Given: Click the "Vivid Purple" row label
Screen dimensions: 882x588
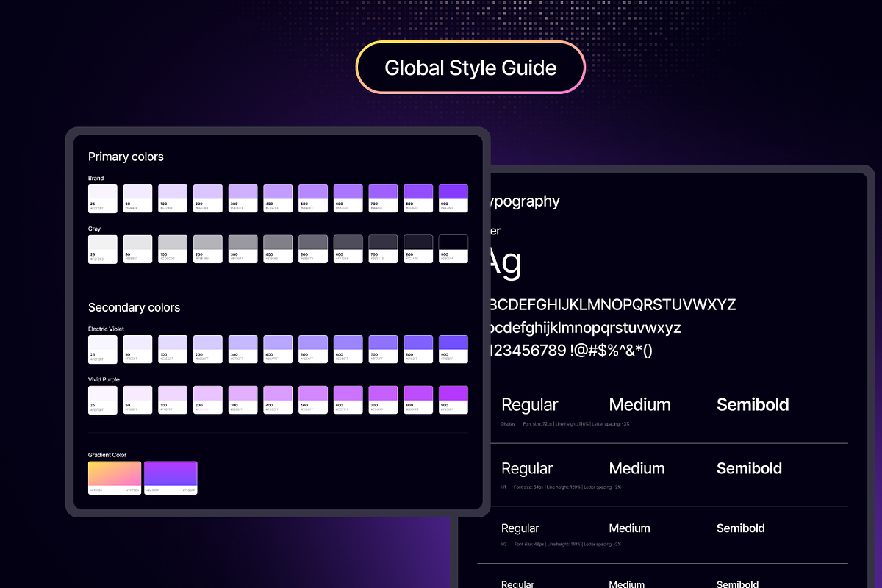Looking at the screenshot, I should [x=104, y=379].
